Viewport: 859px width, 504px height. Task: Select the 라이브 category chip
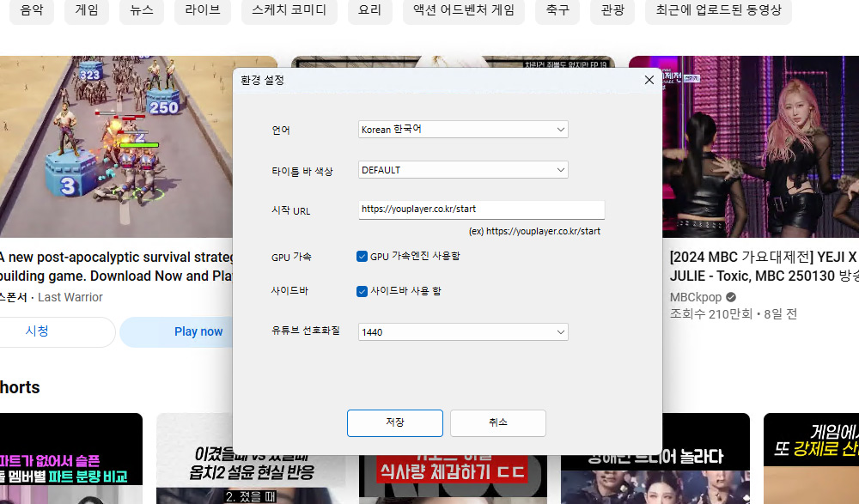[x=203, y=9]
